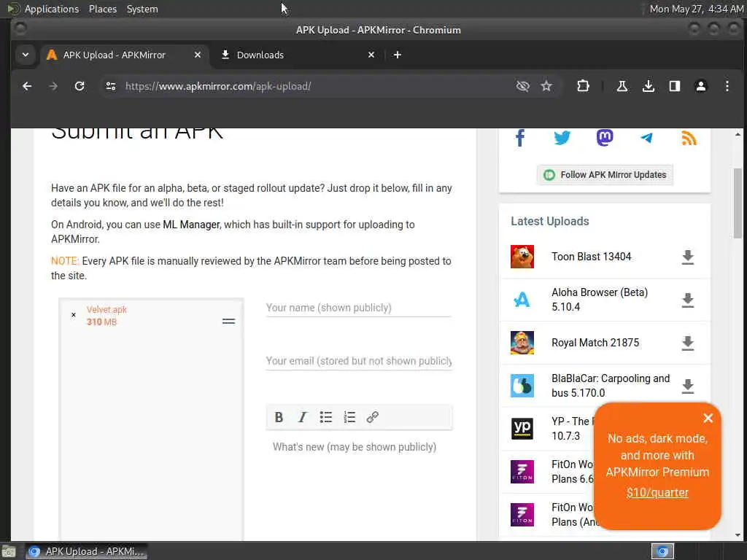Screen dimensions: 747x560
Task: Open Chromium three-dot menu
Action: pos(727,86)
